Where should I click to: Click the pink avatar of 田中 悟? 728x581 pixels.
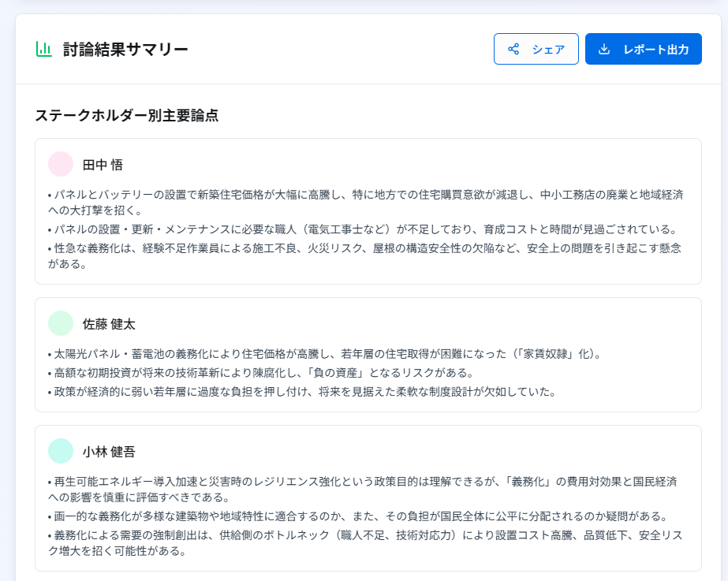pos(61,164)
